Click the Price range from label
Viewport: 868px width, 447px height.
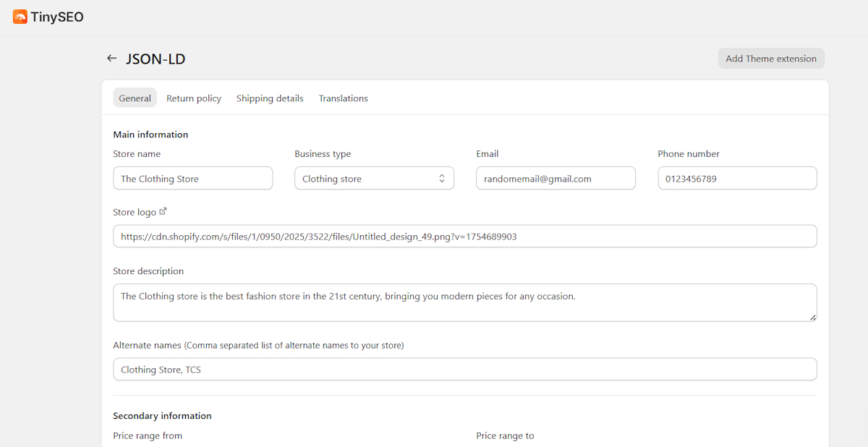coord(148,435)
